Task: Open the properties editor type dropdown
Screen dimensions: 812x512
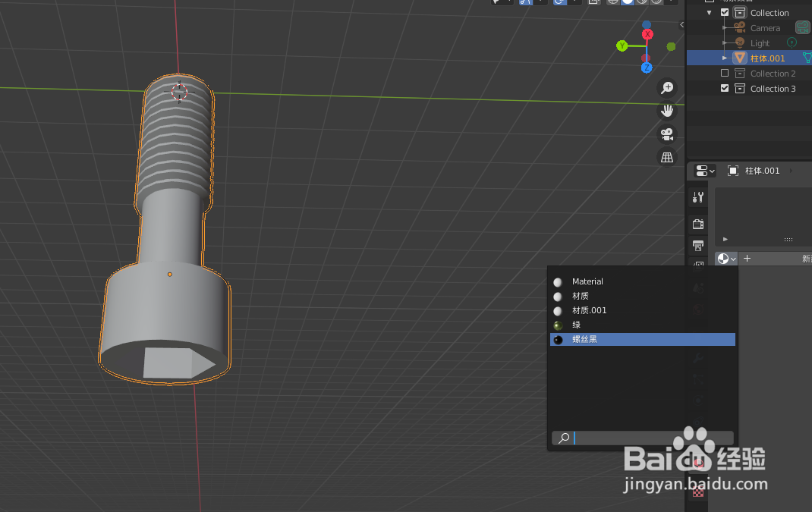Action: (705, 171)
